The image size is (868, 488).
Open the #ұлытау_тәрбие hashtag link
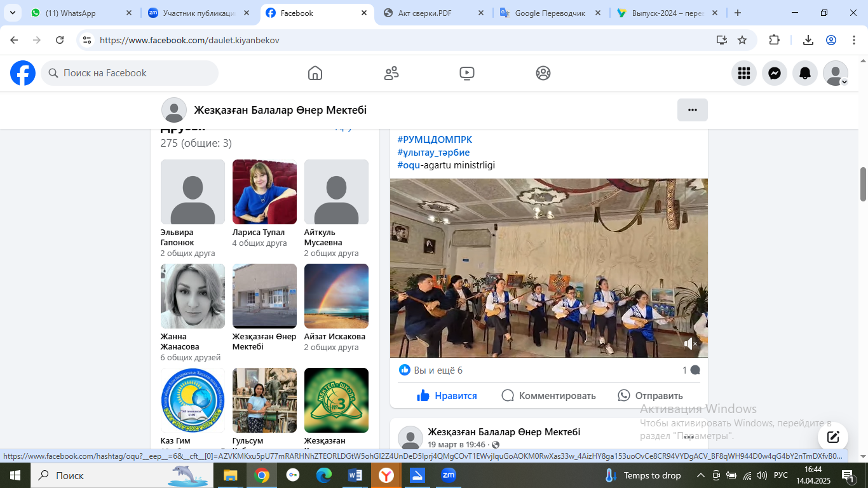point(433,152)
